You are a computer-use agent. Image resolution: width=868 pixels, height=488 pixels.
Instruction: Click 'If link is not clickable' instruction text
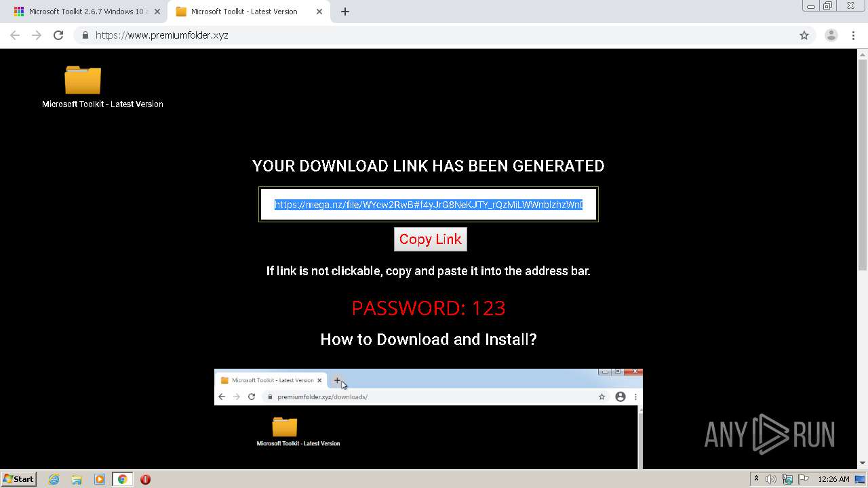click(x=429, y=271)
